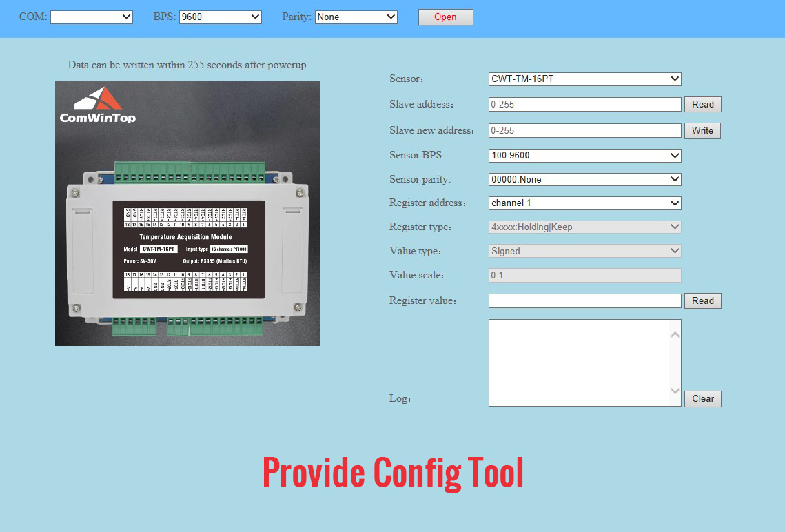Click the Clear log button

tap(703, 399)
